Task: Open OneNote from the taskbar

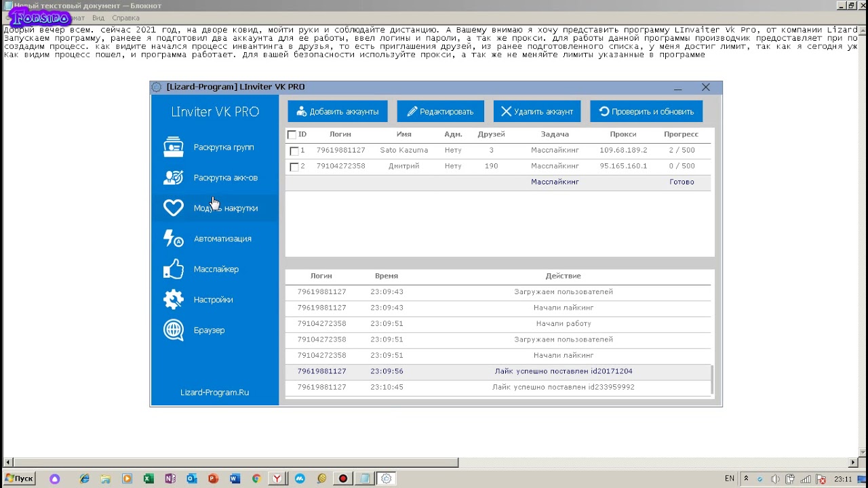Action: click(170, 479)
